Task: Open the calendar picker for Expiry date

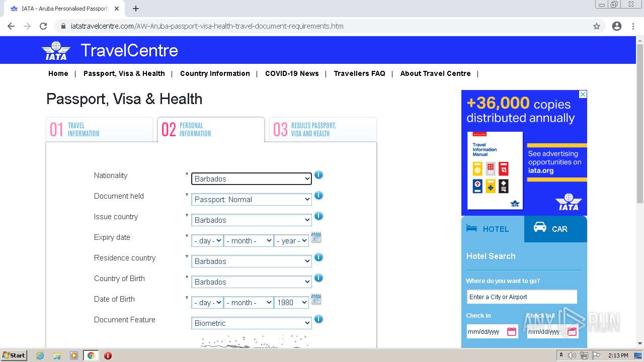Action: tap(316, 237)
